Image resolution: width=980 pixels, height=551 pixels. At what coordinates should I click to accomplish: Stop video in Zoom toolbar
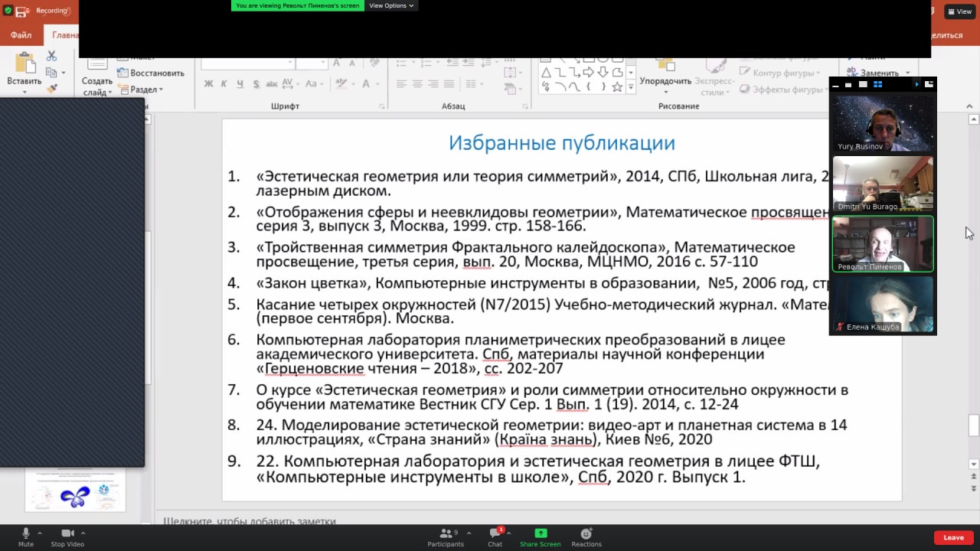coord(67,534)
